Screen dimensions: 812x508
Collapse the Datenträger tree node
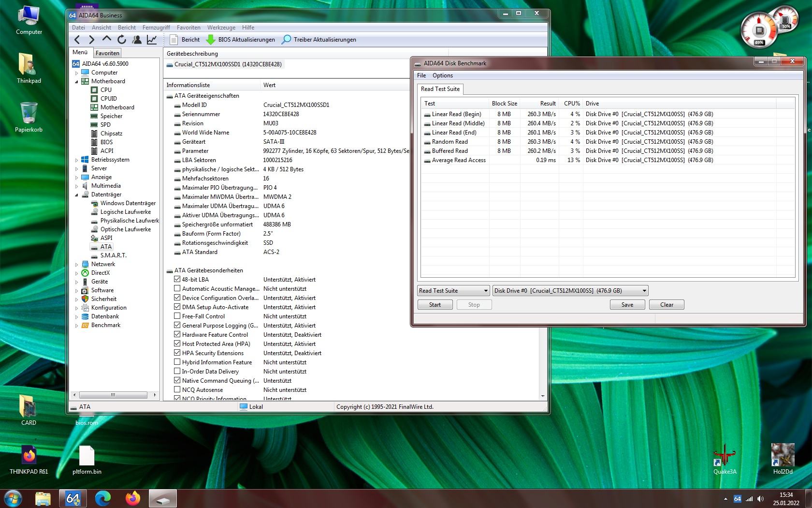[76, 195]
